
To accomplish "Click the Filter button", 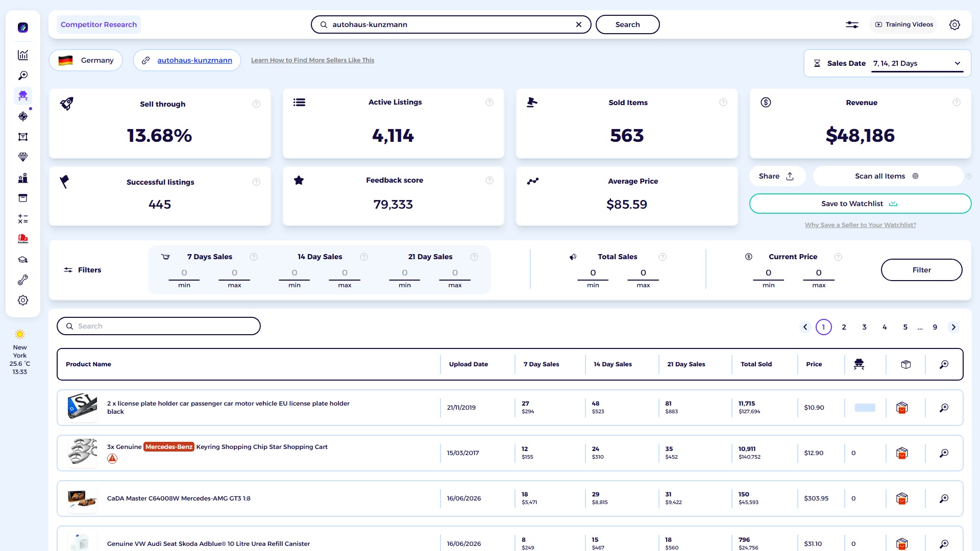I will pos(921,270).
